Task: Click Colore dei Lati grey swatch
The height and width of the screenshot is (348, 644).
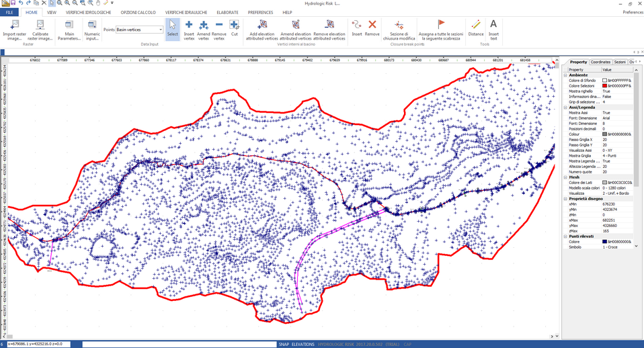Action: coord(604,182)
